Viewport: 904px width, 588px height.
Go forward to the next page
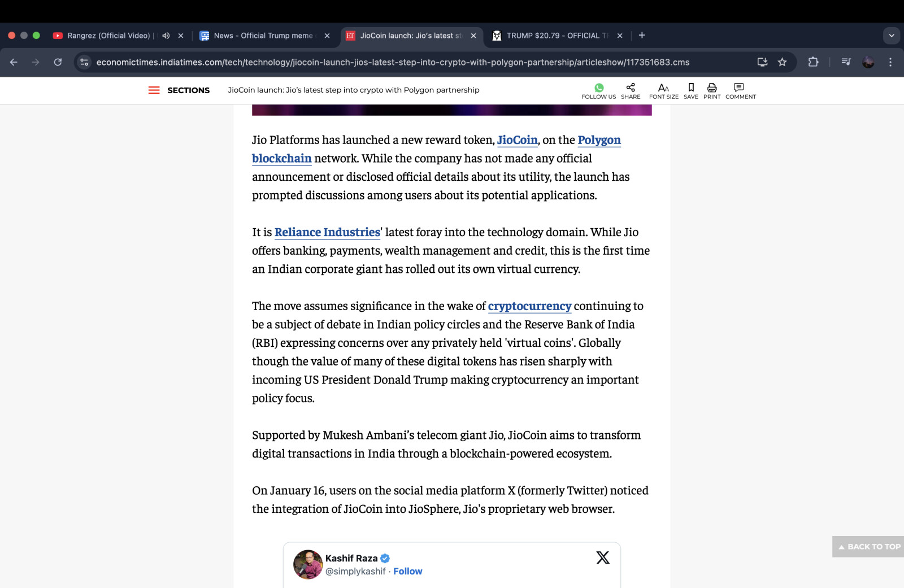pos(36,62)
